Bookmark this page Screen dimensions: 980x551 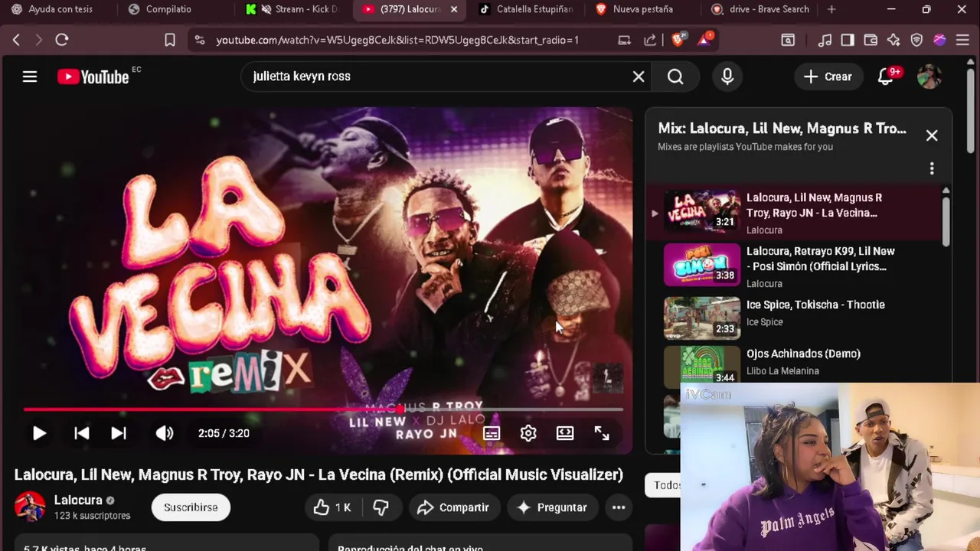point(170,40)
